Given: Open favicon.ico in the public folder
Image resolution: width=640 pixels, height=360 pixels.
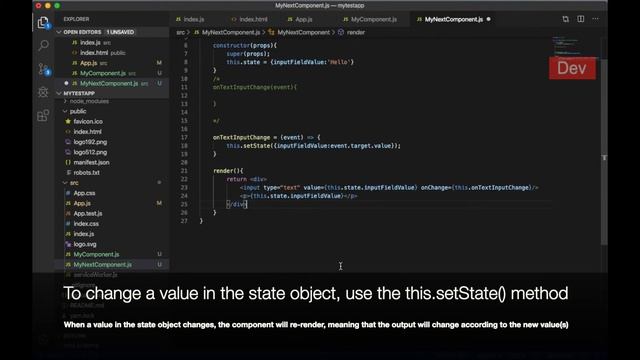Looking at the screenshot, I should click(x=88, y=122).
